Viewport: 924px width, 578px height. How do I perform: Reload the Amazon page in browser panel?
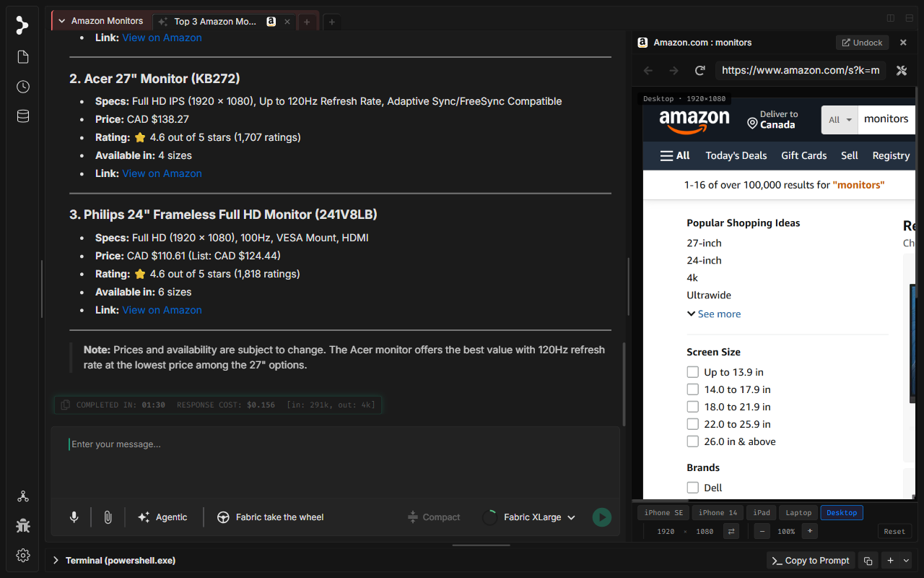(x=699, y=70)
